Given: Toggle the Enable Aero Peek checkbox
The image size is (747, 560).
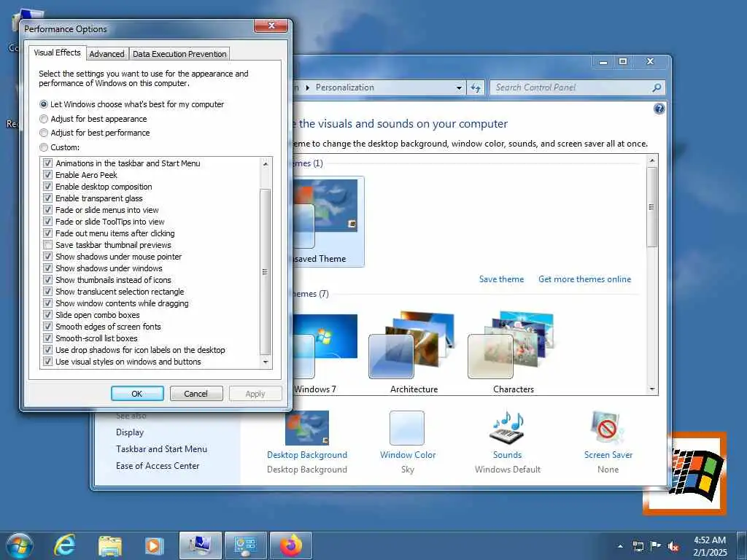Looking at the screenshot, I should (x=47, y=175).
